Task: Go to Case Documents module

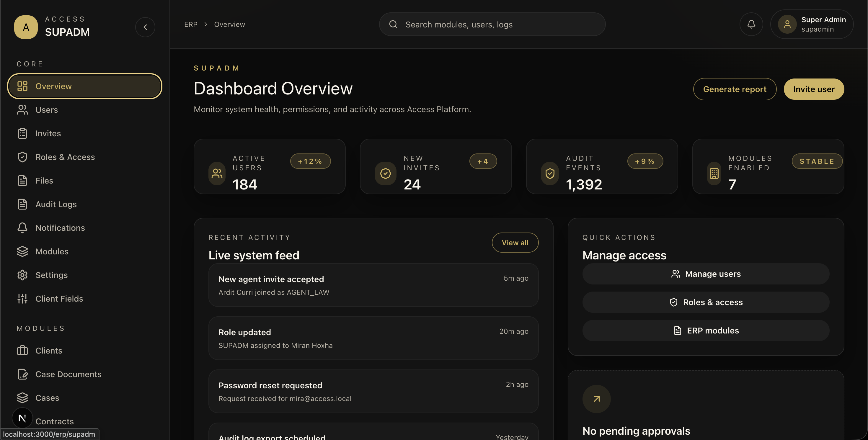Action: (x=84, y=374)
